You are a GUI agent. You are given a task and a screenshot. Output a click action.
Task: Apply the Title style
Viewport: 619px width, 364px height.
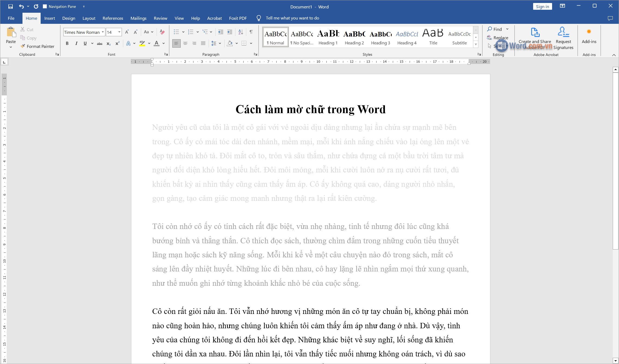[x=433, y=37]
